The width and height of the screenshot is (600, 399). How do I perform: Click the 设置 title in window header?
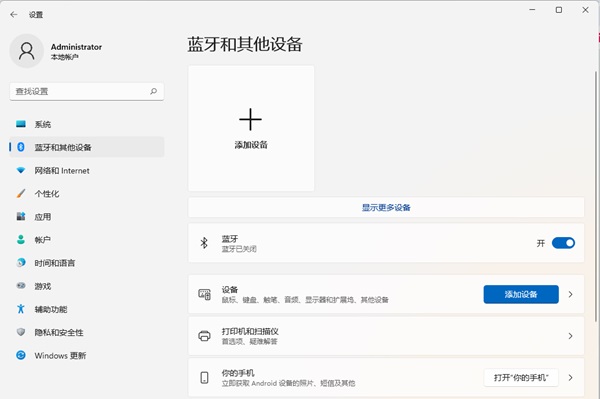[x=36, y=15]
